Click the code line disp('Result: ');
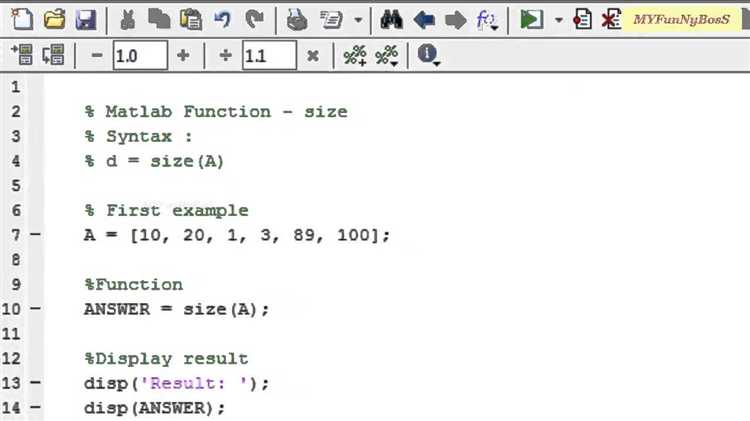Image resolution: width=750 pixels, height=421 pixels. coord(176,383)
